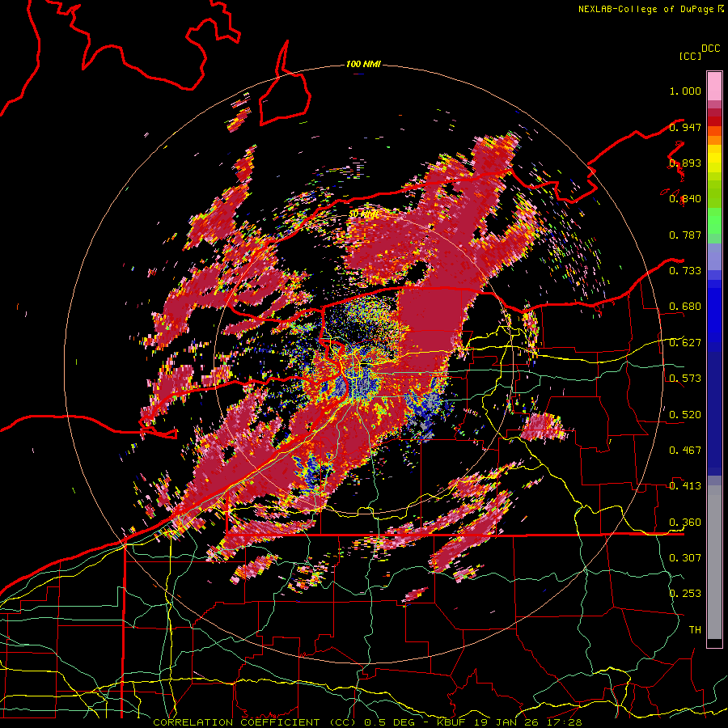The image size is (728, 728).
Task: Click the 0.360 legend value
Action: [685, 523]
